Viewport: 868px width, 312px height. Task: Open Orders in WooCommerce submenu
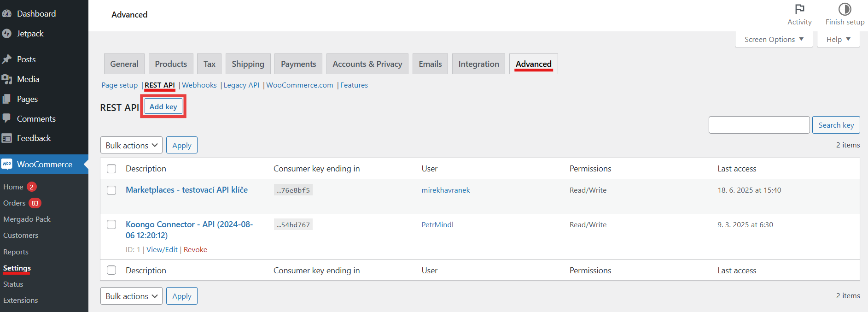[14, 203]
